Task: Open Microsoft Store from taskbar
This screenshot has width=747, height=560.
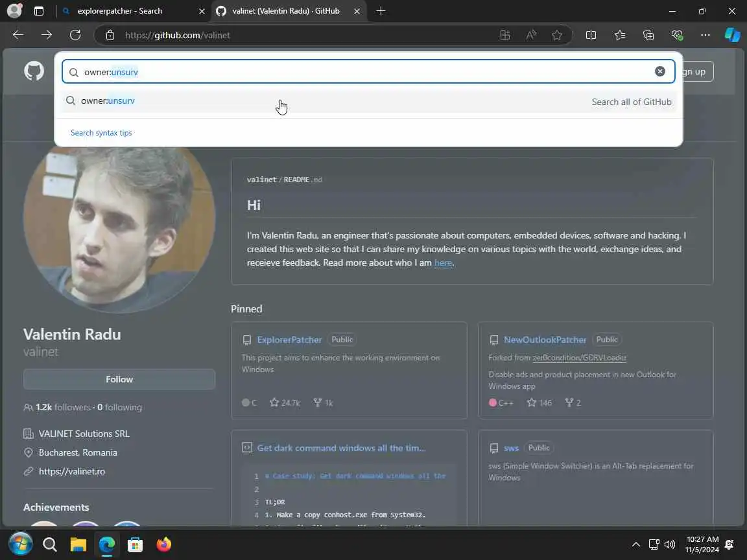Action: click(x=136, y=544)
